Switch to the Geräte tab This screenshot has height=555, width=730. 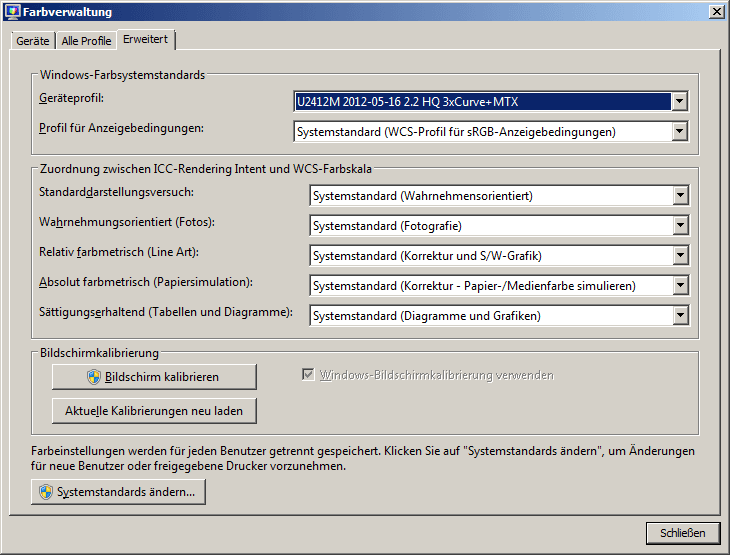pos(33,41)
